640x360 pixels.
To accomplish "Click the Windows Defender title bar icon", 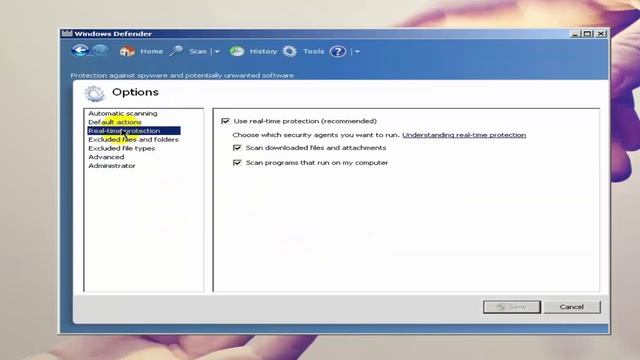I will point(67,33).
